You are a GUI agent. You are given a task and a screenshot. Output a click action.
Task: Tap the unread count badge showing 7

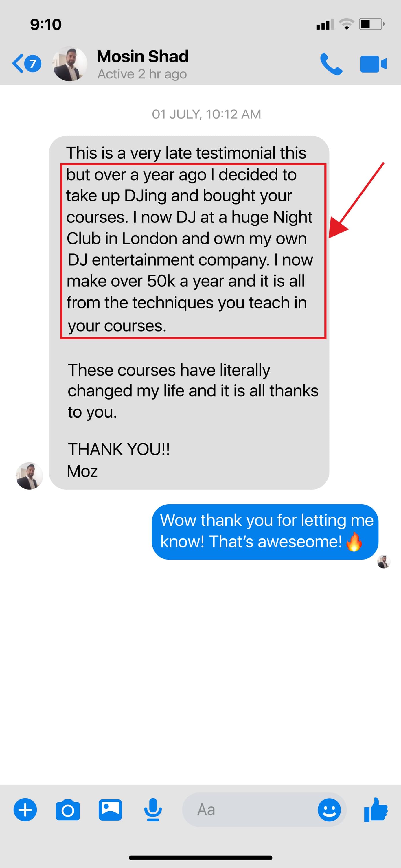[x=33, y=63]
